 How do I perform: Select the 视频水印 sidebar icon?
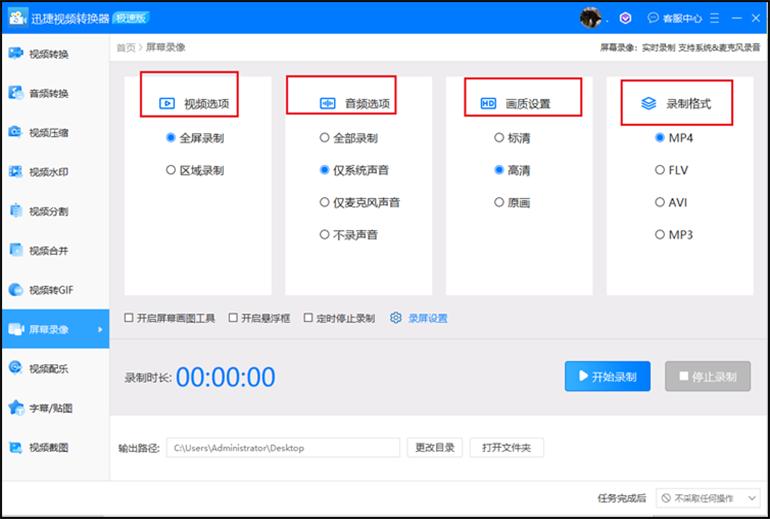pyautogui.click(x=16, y=171)
